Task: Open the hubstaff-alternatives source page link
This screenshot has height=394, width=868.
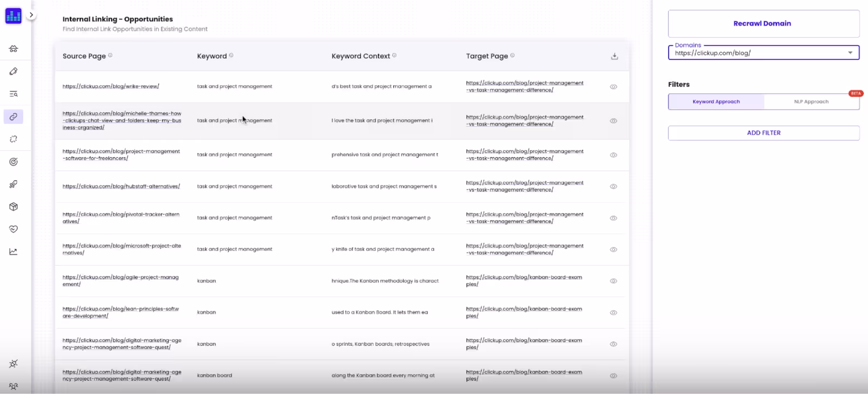Action: point(121,186)
